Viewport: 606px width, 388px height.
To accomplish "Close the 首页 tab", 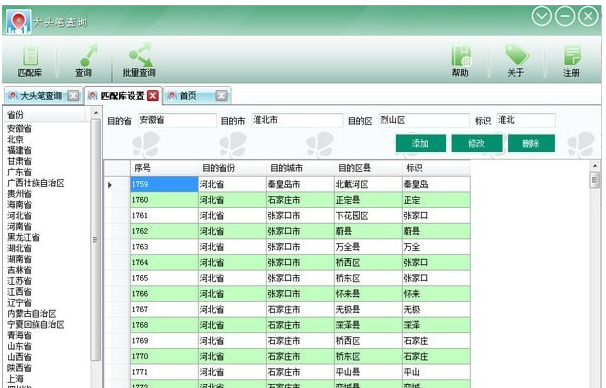I will (x=221, y=95).
